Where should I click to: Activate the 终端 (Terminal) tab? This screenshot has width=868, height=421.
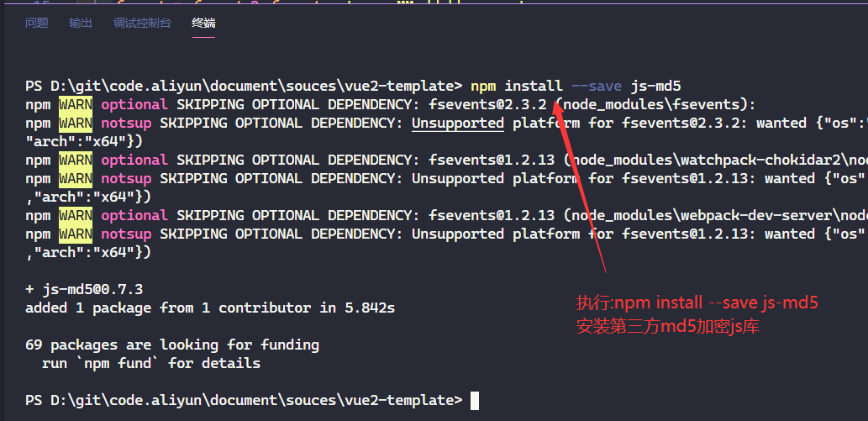click(203, 24)
